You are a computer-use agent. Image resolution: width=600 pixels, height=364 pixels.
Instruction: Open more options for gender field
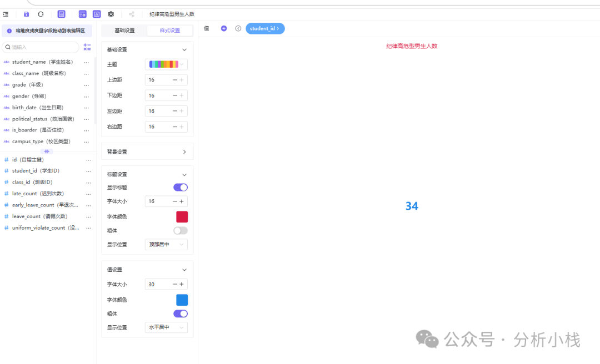coord(87,97)
